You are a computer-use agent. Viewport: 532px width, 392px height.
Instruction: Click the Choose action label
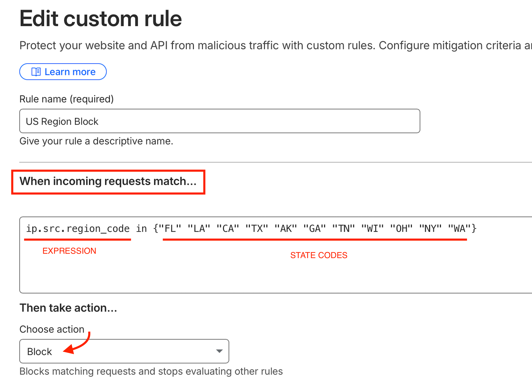[52, 329]
